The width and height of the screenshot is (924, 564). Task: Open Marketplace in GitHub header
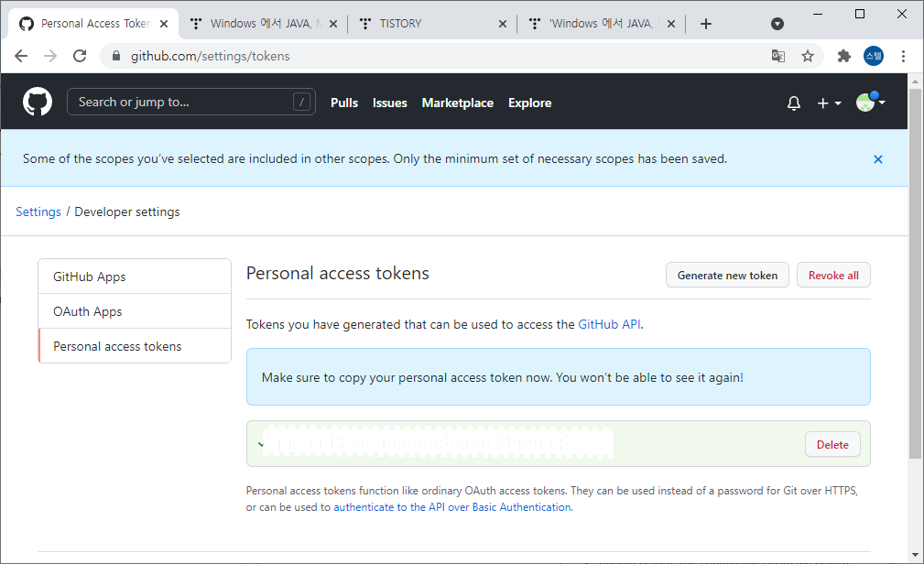point(457,103)
